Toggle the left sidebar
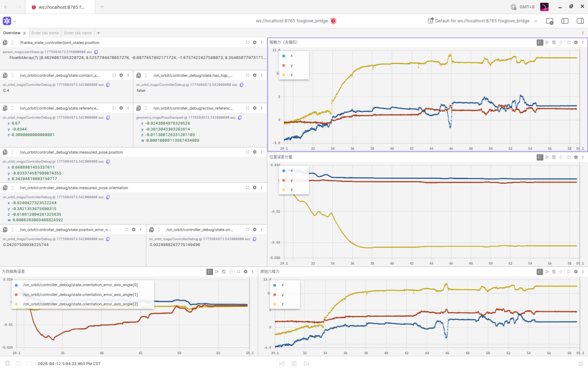Screen dimensions: 588x371 [x=565, y=21]
